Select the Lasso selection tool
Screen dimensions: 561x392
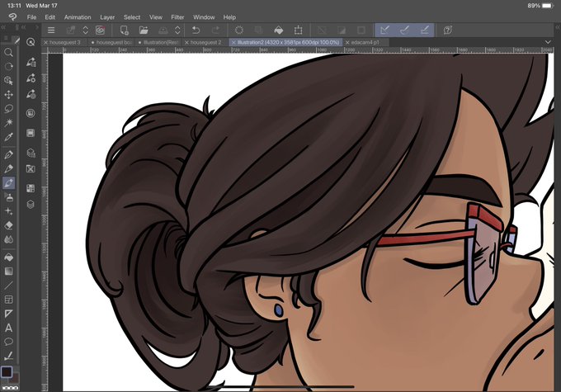(8, 108)
